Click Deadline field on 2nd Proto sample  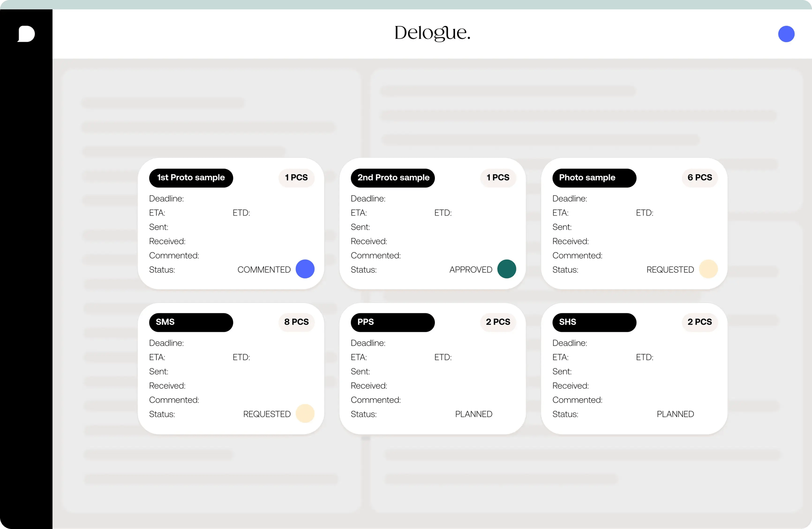tap(368, 199)
